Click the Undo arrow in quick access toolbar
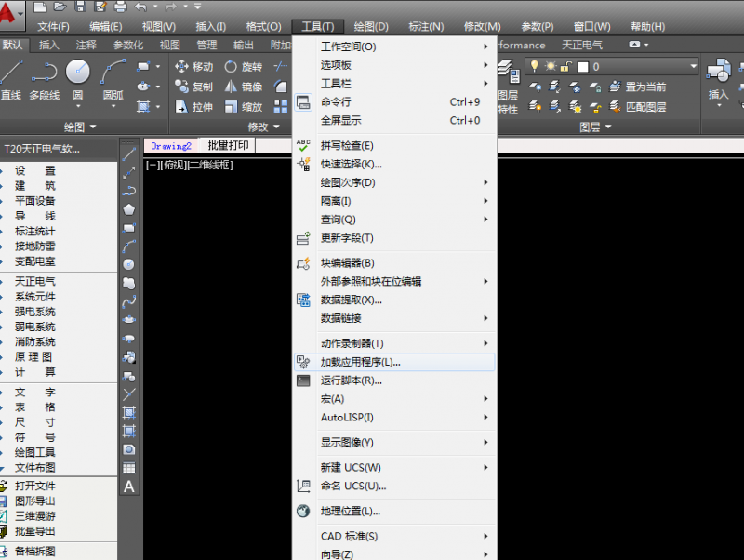This screenshot has height=560, width=744. point(140,7)
